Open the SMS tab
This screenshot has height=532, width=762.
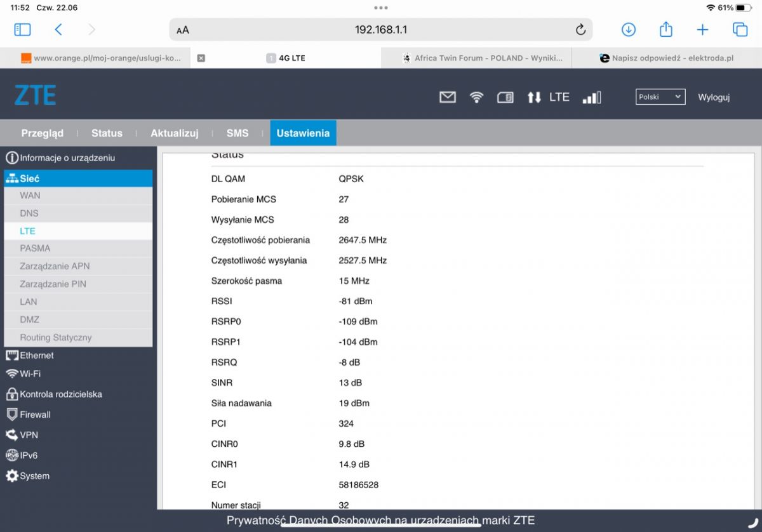237,133
